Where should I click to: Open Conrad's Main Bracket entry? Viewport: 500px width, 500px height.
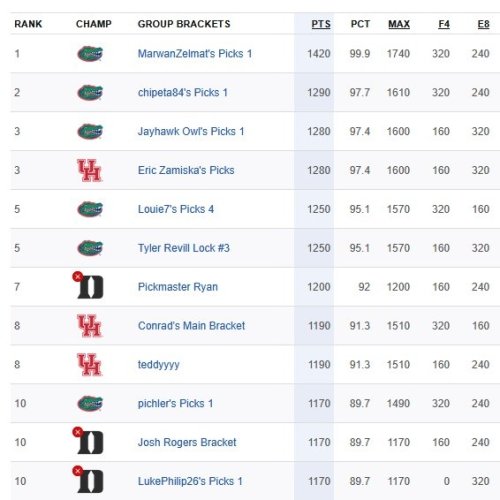[x=191, y=326]
